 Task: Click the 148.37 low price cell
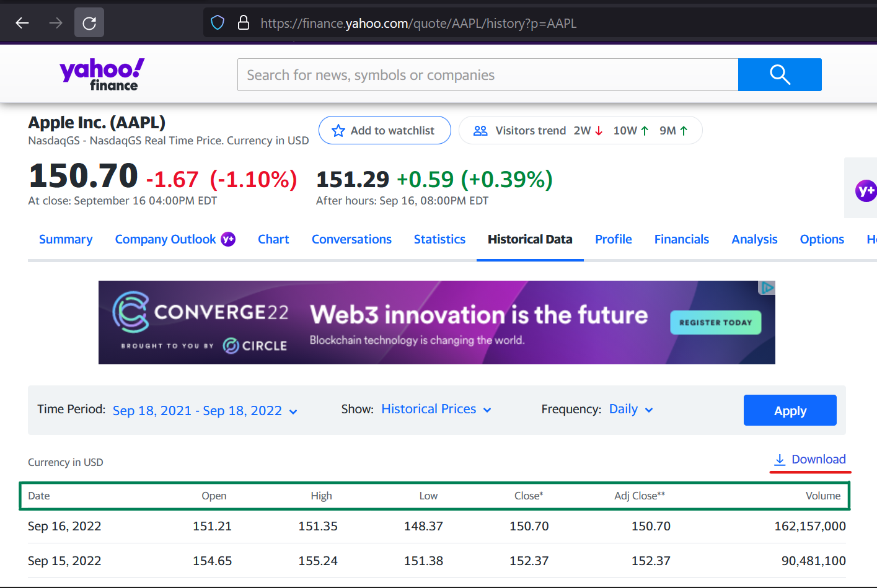coord(423,526)
